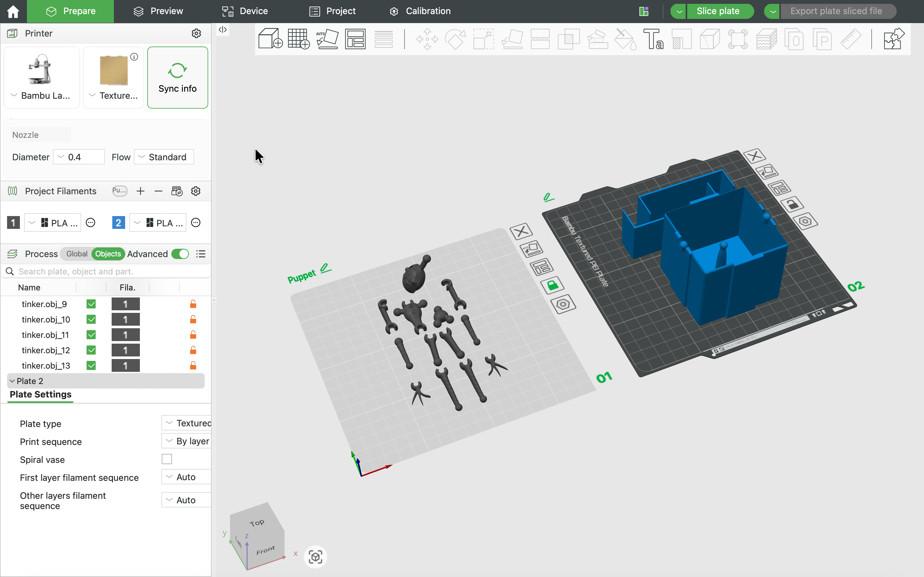Turn off the Advanced toggle
This screenshot has height=577, width=924.
[x=180, y=254]
